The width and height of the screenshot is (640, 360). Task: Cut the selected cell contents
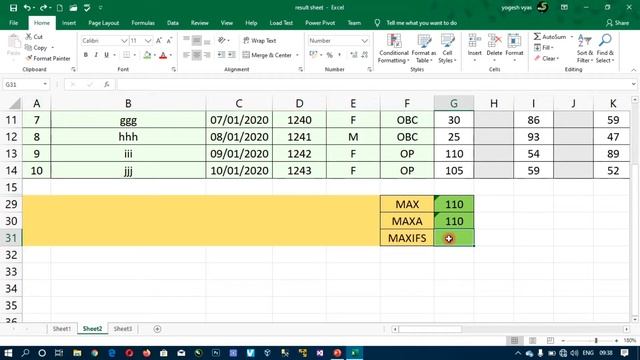click(34, 37)
